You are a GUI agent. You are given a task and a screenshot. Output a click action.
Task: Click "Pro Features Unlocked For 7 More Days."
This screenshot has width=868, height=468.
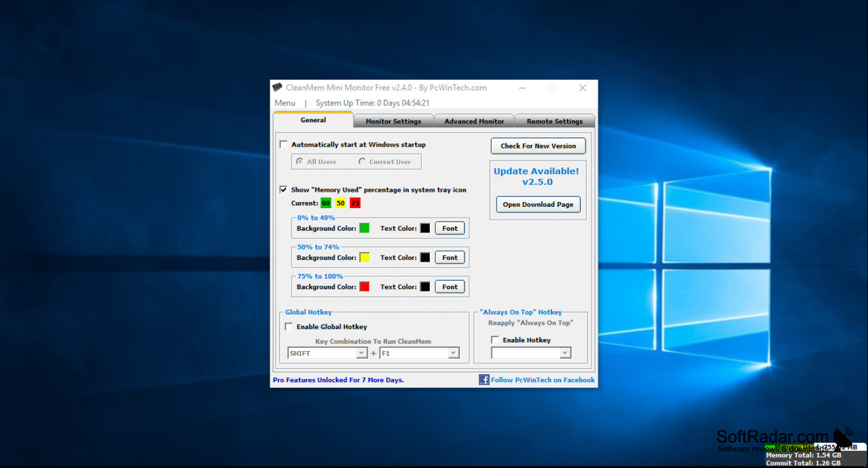338,380
